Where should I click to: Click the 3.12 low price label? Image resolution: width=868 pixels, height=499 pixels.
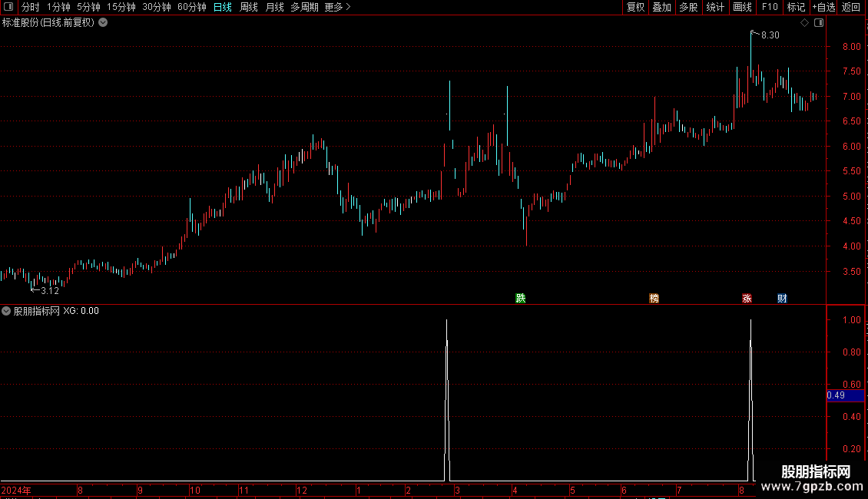click(50, 290)
